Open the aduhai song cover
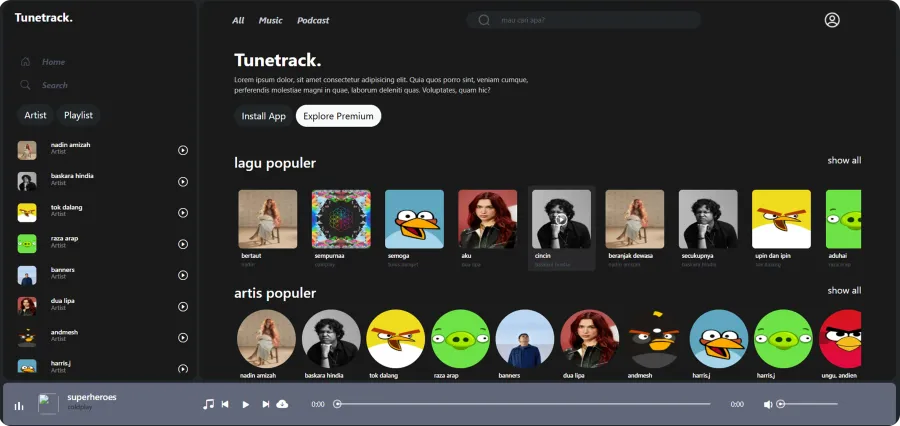 (844, 219)
